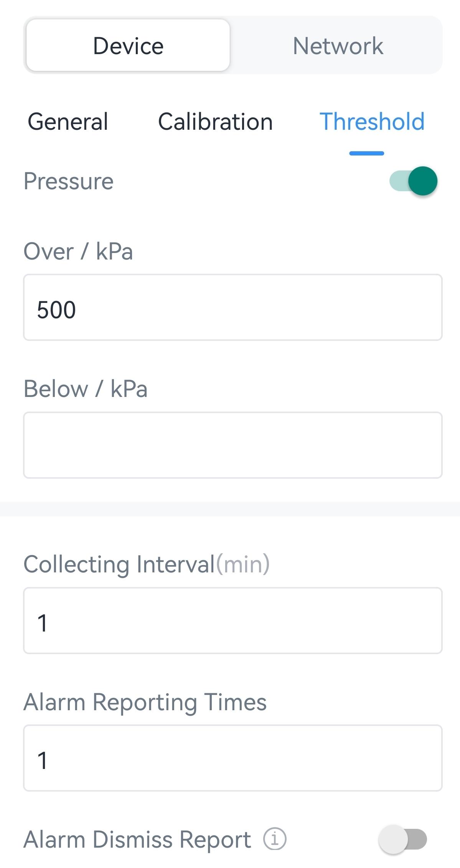Viewport: 460px width, 868px height.
Task: Switch to the Network segment
Action: pyautogui.click(x=338, y=46)
